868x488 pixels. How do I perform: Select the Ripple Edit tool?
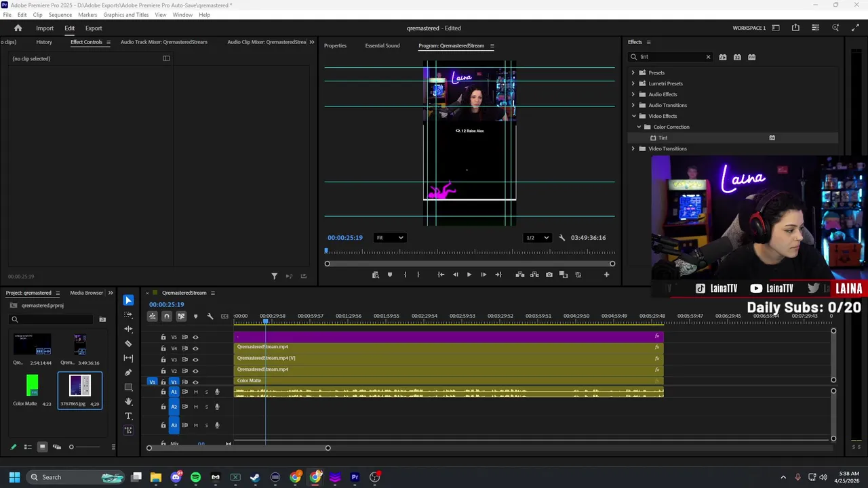coord(128,329)
